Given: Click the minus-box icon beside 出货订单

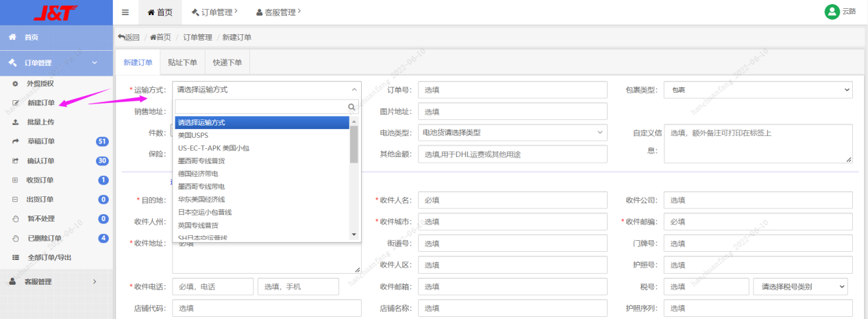Looking at the screenshot, I should [x=15, y=200].
